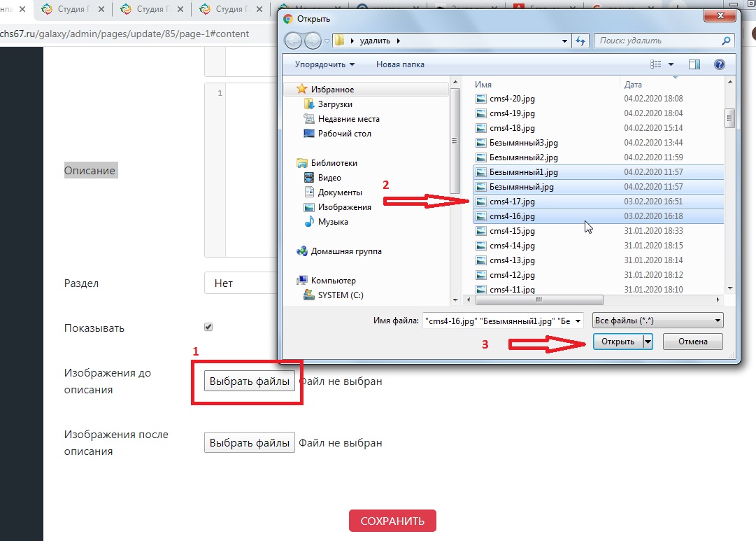Cancel the dialog with Отмена
The image size is (756, 541).
click(x=693, y=342)
